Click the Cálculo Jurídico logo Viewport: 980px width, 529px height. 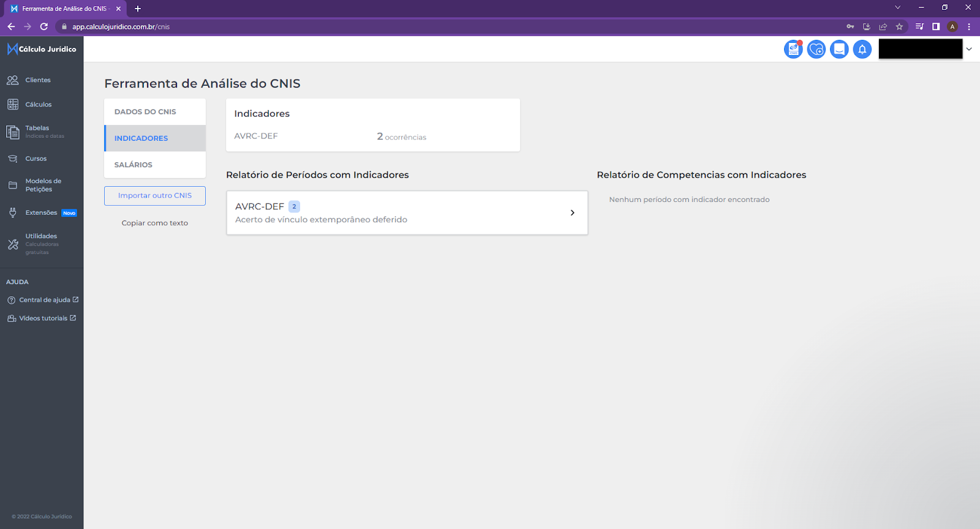(x=42, y=49)
